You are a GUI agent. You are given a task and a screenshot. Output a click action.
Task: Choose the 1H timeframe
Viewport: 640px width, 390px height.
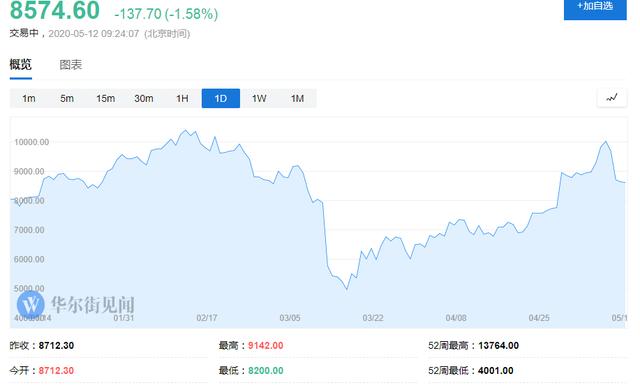[x=182, y=98]
